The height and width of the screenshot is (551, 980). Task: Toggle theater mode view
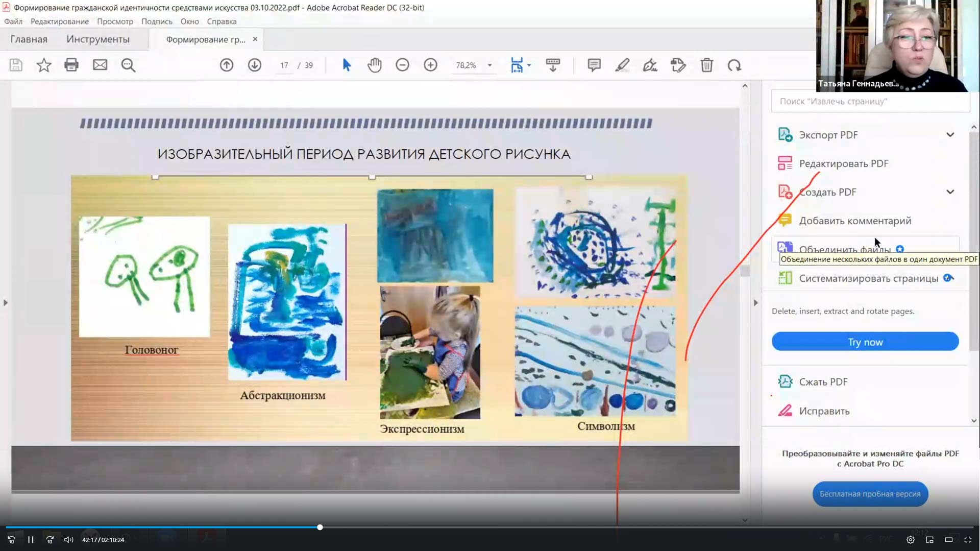pyautogui.click(x=949, y=540)
